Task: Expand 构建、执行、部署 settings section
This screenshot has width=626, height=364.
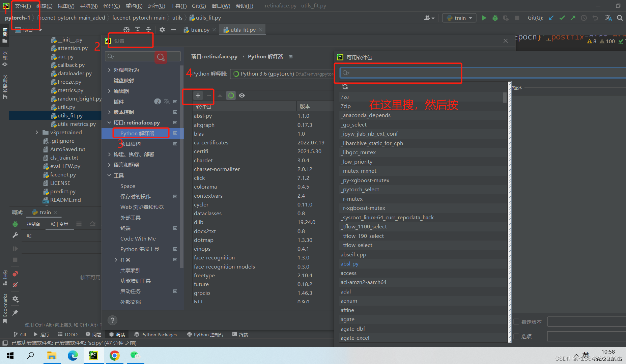Action: pos(109,155)
